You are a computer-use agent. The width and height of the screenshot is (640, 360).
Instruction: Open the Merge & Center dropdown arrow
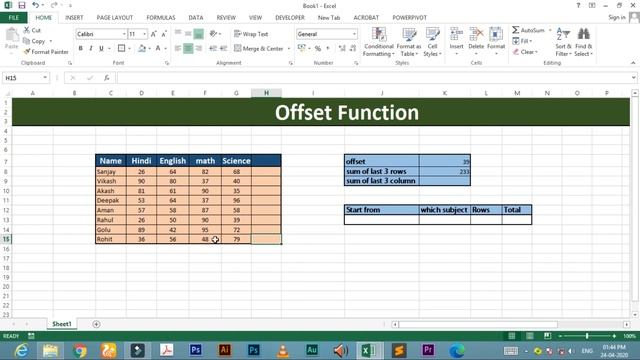pos(289,49)
